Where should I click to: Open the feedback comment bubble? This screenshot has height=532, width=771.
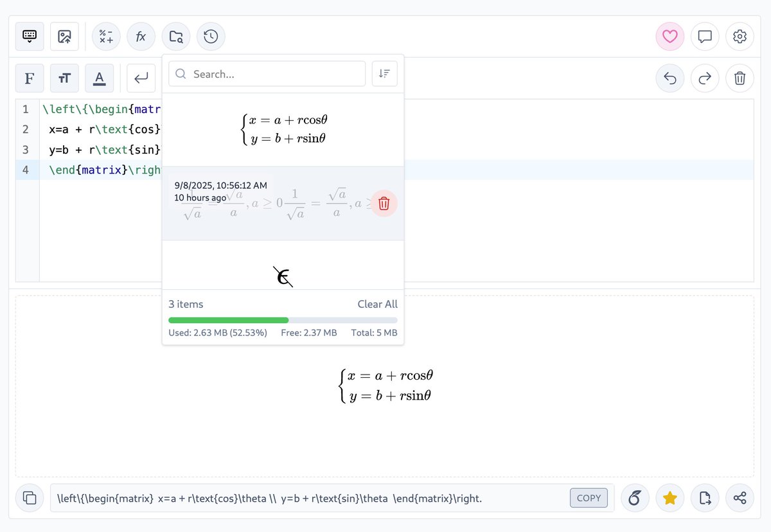point(705,37)
